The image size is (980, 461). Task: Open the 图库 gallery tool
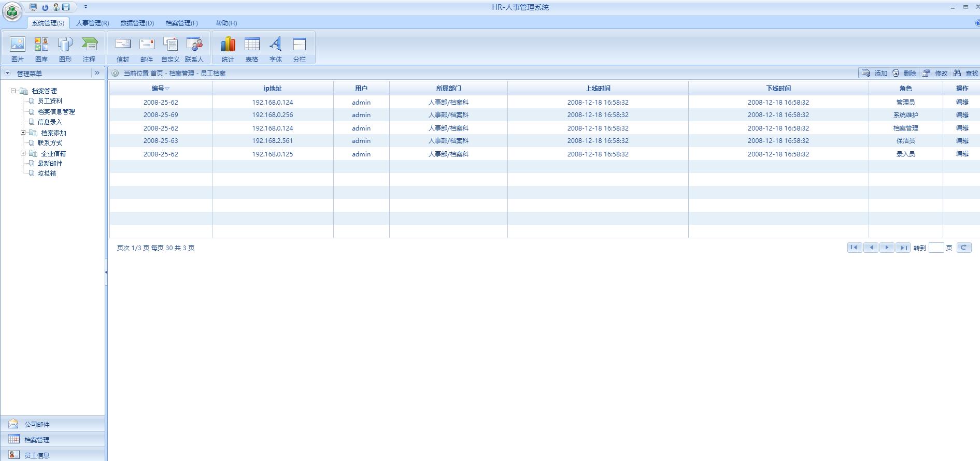coord(41,49)
